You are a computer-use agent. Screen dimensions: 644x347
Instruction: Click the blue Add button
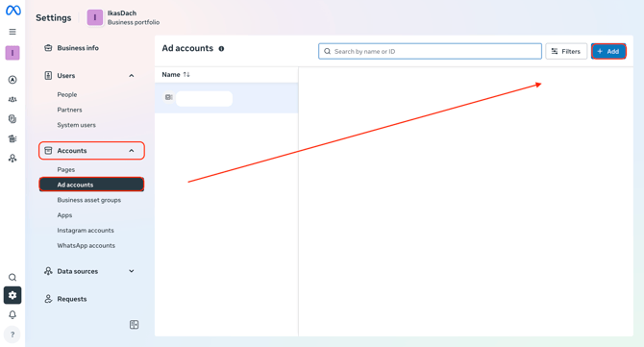pyautogui.click(x=608, y=51)
